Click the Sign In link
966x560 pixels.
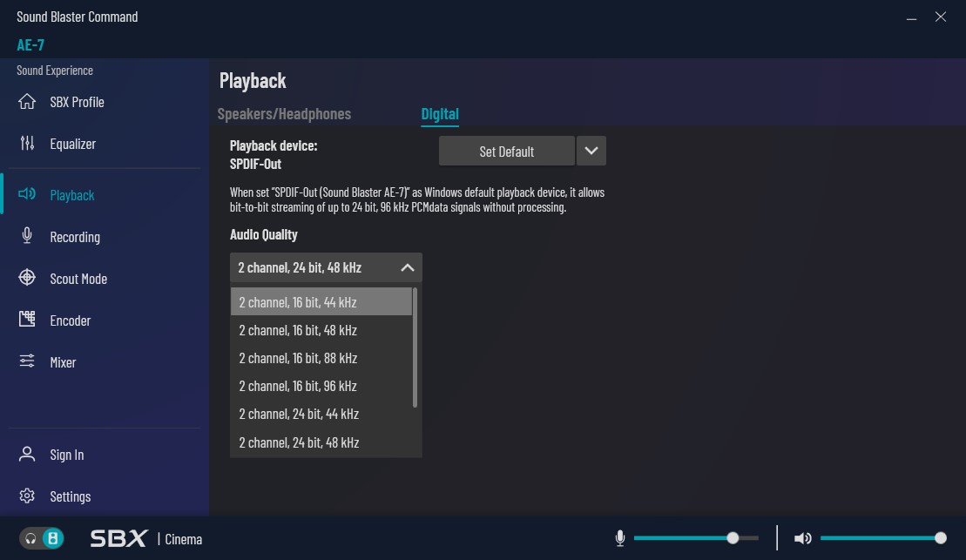(x=66, y=455)
